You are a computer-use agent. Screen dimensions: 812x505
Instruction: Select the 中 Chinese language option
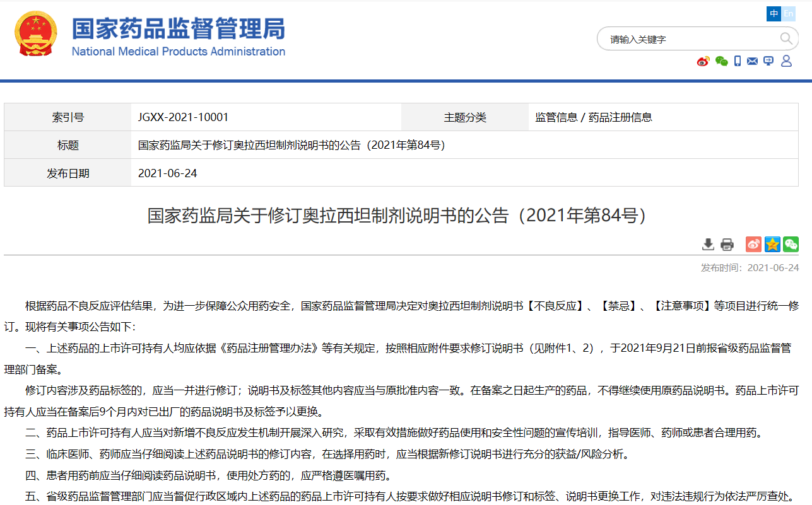click(774, 14)
